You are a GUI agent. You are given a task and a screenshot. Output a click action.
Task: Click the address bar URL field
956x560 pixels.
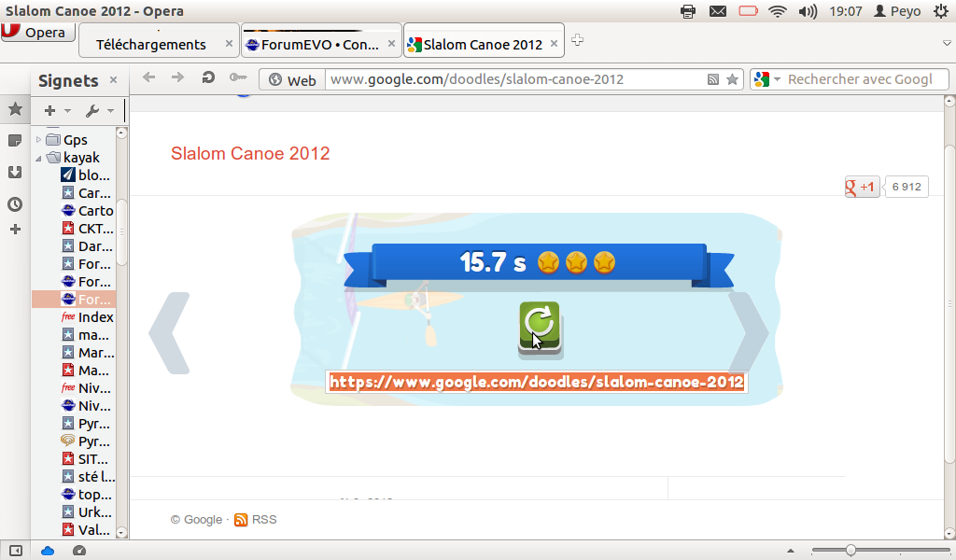515,79
